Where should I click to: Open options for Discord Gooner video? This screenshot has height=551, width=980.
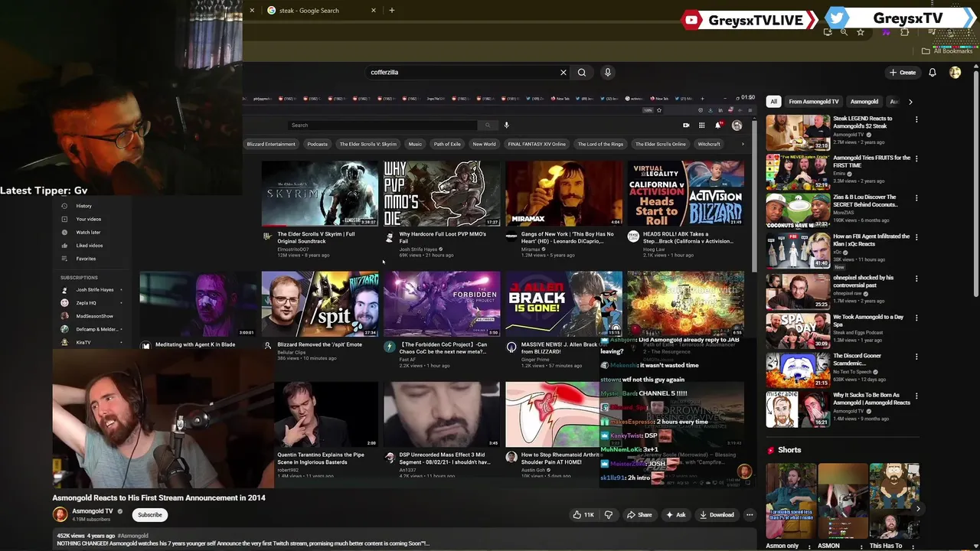(x=916, y=357)
